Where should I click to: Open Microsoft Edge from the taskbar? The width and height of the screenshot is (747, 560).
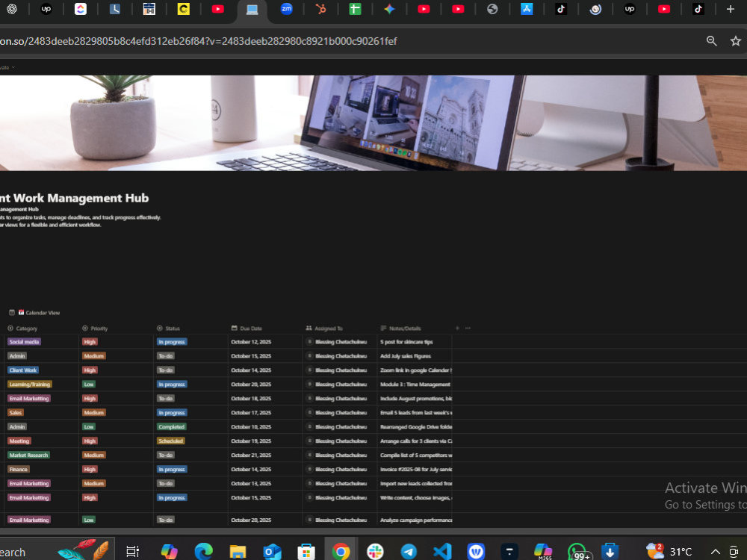point(203,552)
